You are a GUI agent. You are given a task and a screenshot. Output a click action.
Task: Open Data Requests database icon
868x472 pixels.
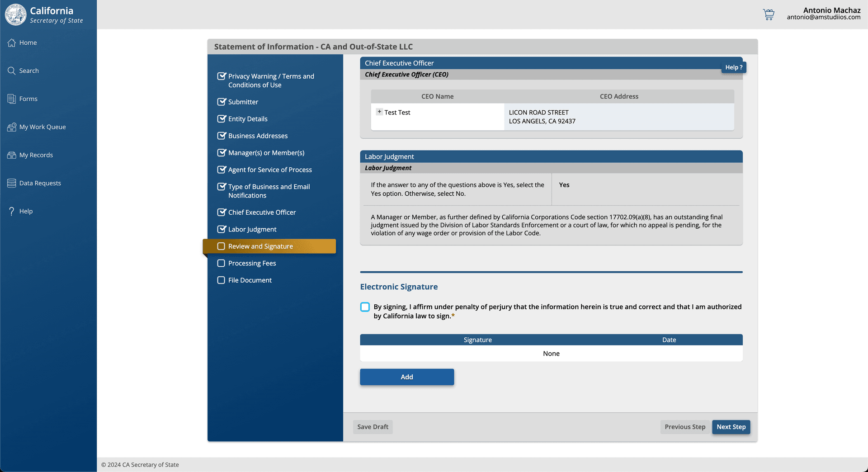tap(12, 183)
